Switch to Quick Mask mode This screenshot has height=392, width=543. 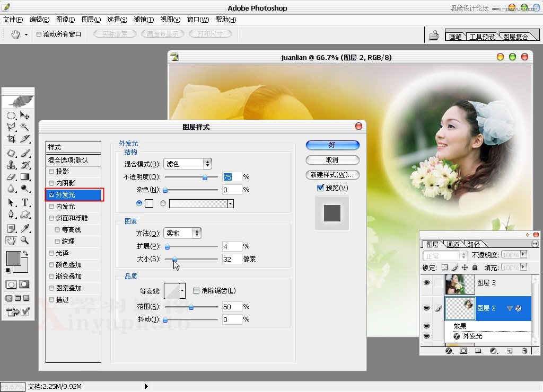pyautogui.click(x=24, y=284)
